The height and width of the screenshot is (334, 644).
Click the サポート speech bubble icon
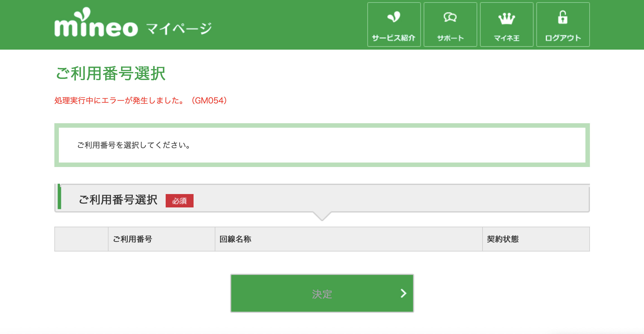tap(450, 17)
